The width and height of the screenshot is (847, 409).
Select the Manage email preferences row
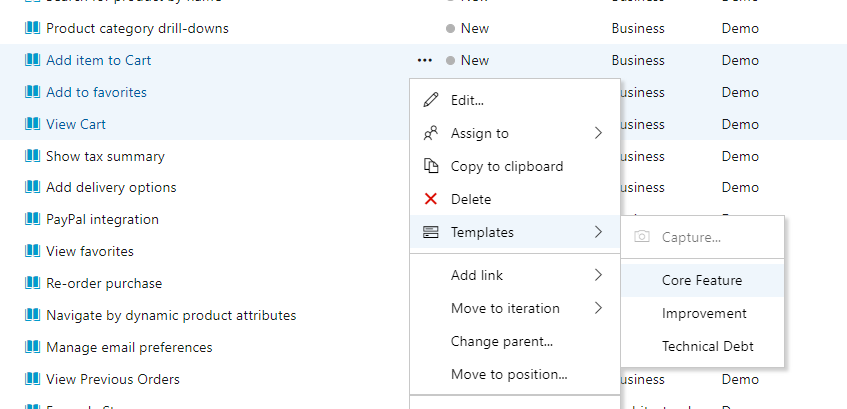point(129,347)
